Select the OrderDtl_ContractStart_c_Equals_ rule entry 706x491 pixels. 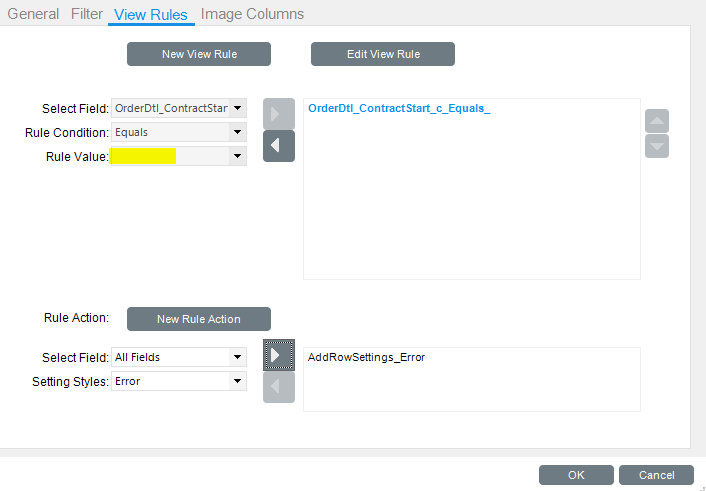coord(399,108)
